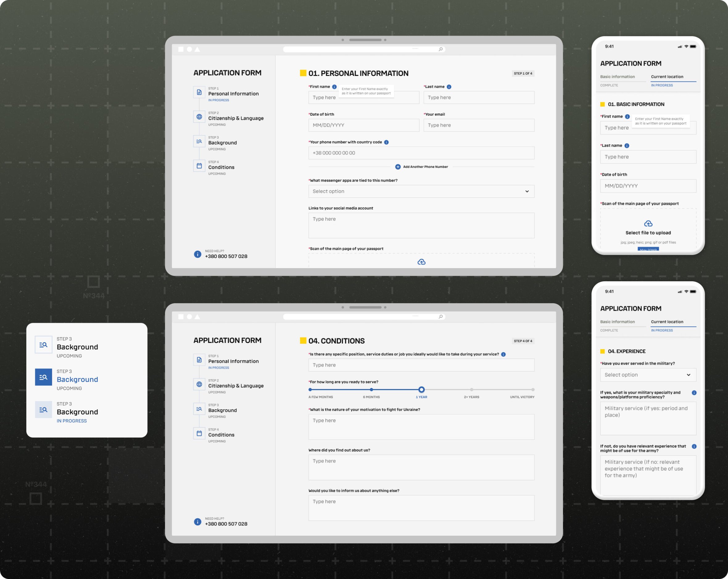
Task: Click the Your email input field
Action: coord(478,125)
